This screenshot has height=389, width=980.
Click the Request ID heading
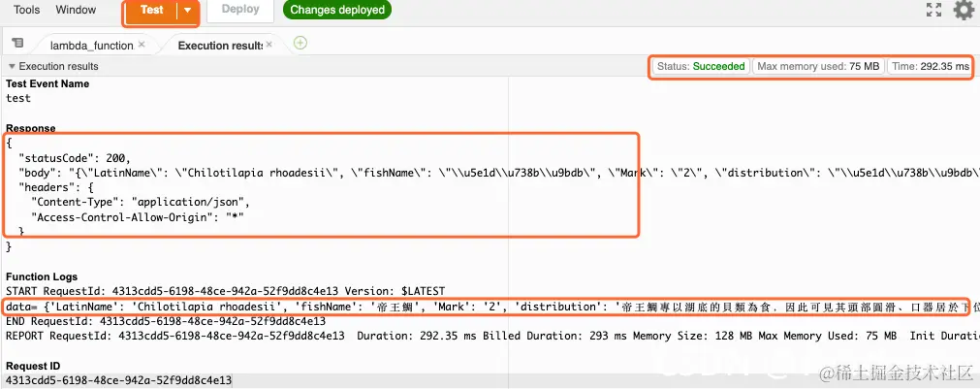[x=33, y=366]
